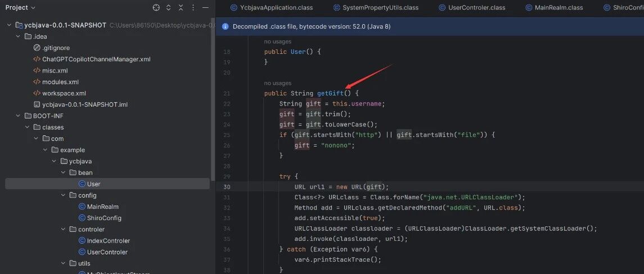
Task: Click the .idea folder icon
Action: click(x=28, y=36)
